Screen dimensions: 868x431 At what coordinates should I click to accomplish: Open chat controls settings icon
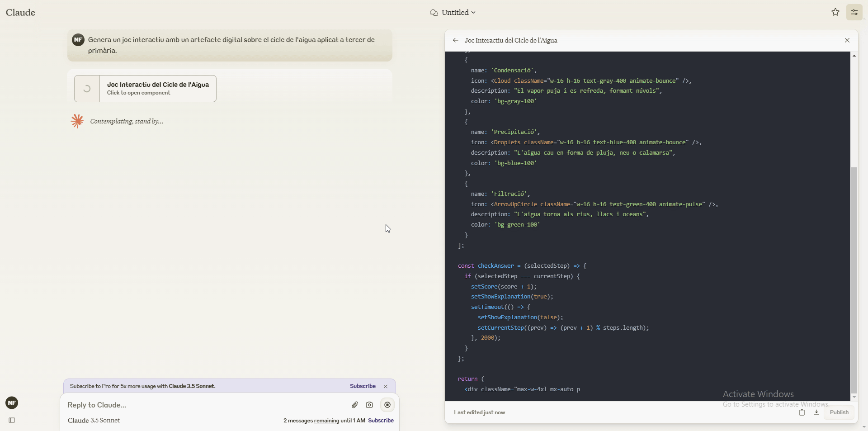[x=854, y=13]
